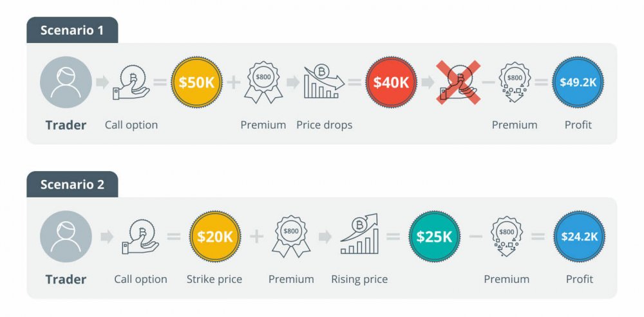Click the Trader avatar in Scenario 1
Screen dimensions: 644x317
(66, 82)
